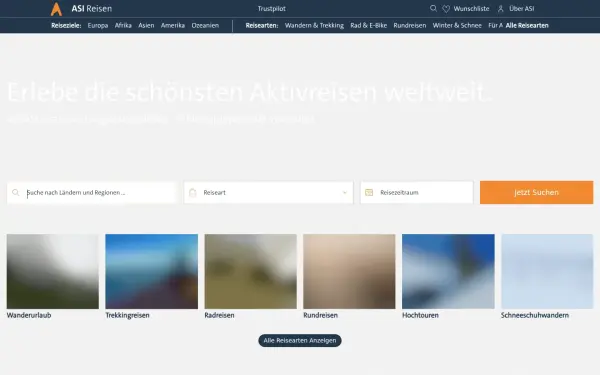Open Asien destinations menu
Screen dimensions: 600x375
[x=146, y=26]
